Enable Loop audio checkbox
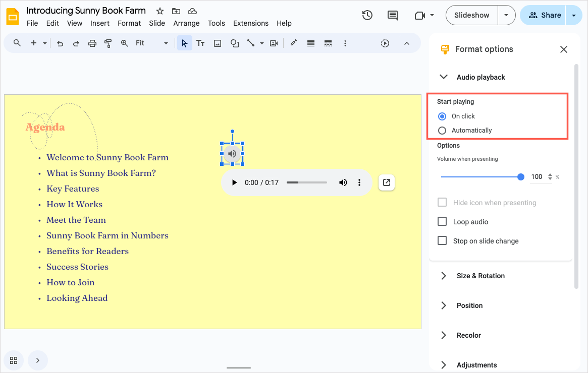Viewport: 588px width, 373px height. (443, 221)
